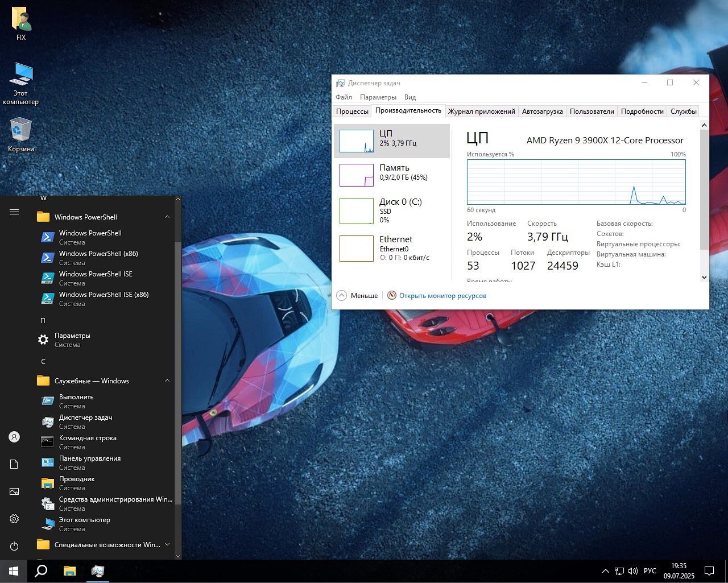Select the Ethernet performance item
728x583 pixels.
[392, 249]
